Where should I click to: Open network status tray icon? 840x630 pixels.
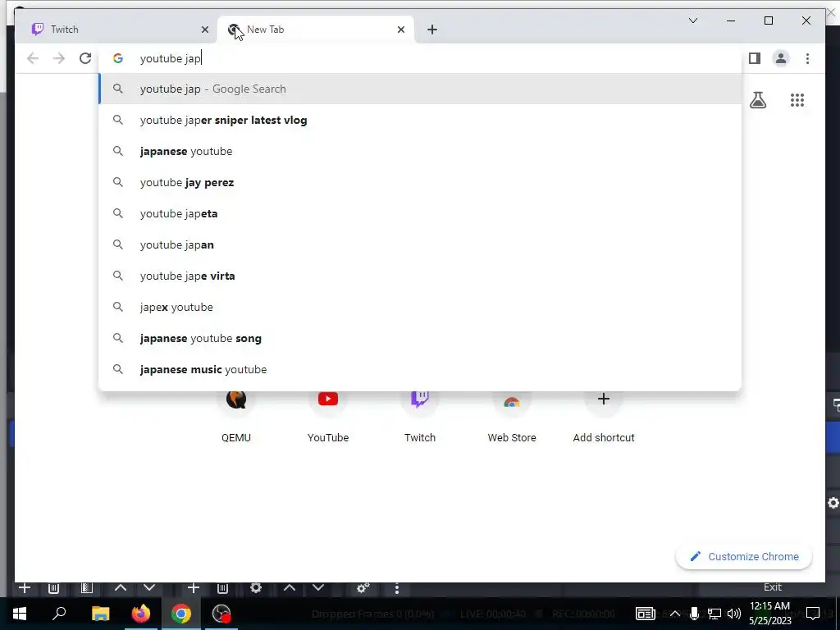[714, 614]
